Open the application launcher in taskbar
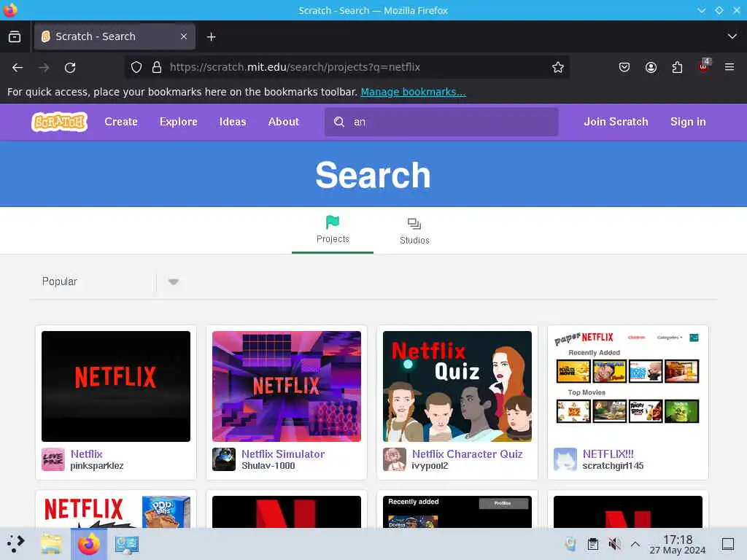This screenshot has height=560, width=747. coord(16,543)
